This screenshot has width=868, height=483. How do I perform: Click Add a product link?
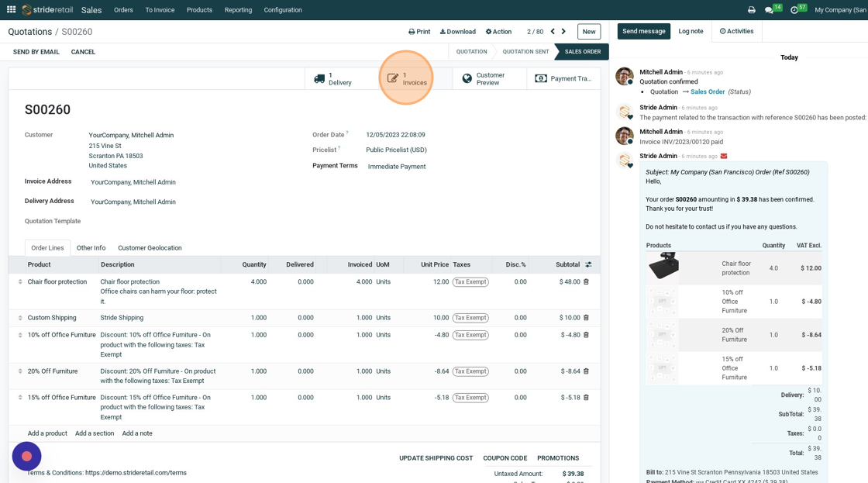[47, 433]
